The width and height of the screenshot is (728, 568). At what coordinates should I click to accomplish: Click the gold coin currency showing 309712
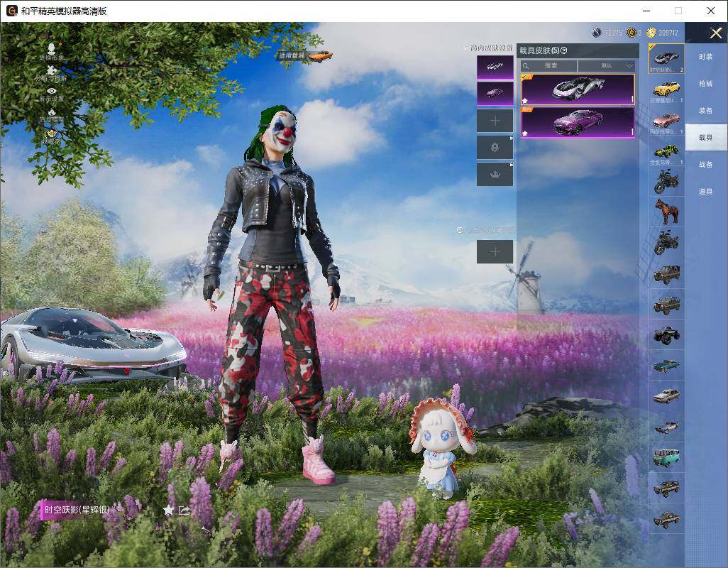point(651,33)
